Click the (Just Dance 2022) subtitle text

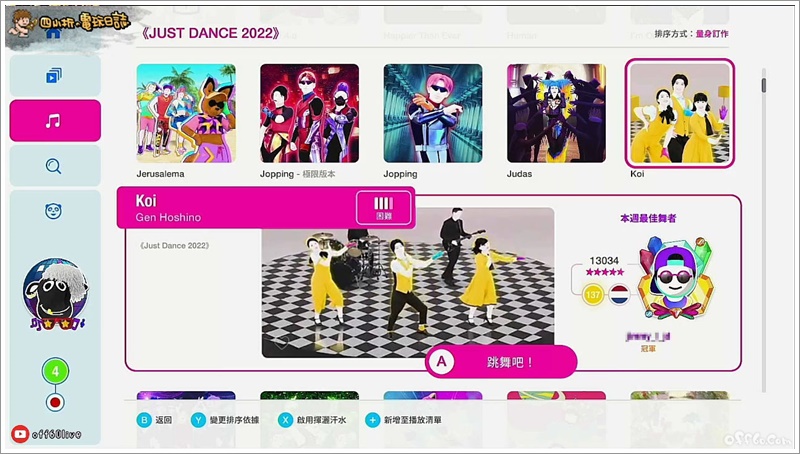coord(174,245)
